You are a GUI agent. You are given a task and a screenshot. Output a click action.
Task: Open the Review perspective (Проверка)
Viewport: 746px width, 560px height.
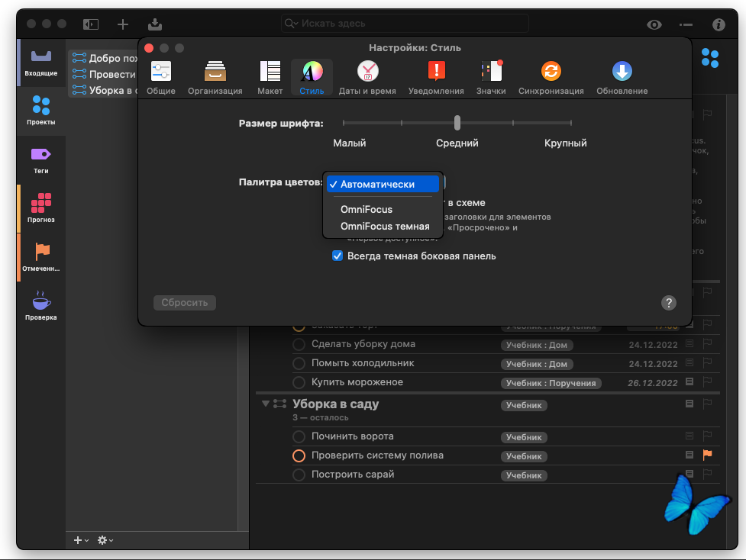click(41, 306)
